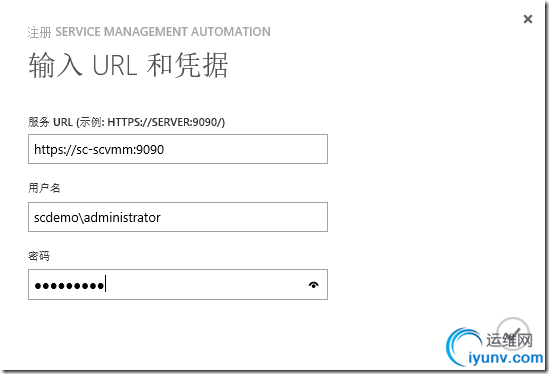Viewport: 549px width, 374px height.
Task: Click the "输入 URL 和凭据" heading
Action: (128, 65)
